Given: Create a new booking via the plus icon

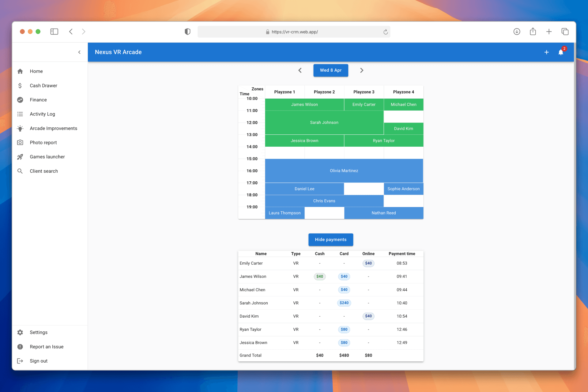Looking at the screenshot, I should (546, 52).
